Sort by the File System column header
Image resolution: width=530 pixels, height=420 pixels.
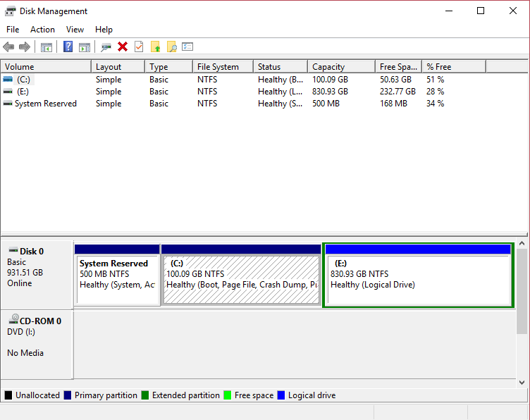pyautogui.click(x=223, y=66)
